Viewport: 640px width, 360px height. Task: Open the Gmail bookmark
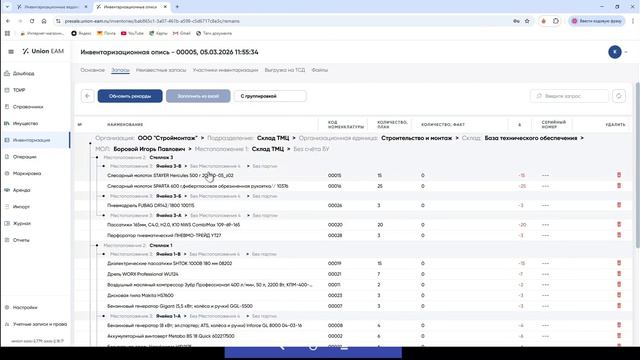tap(182, 33)
